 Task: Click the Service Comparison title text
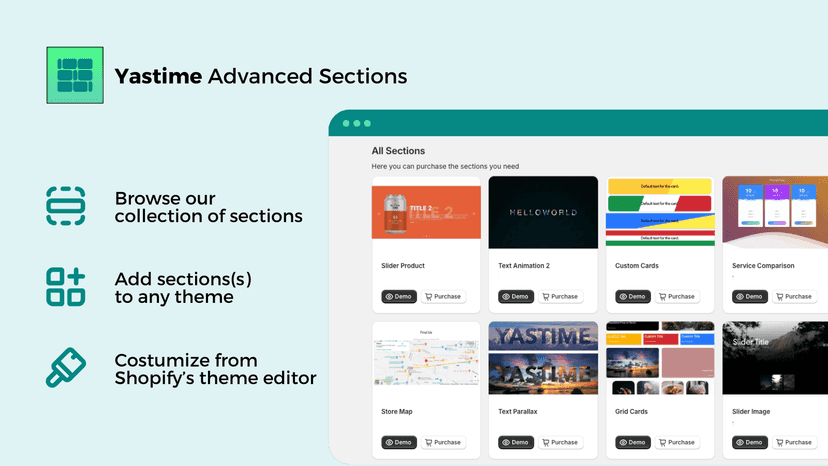763,266
